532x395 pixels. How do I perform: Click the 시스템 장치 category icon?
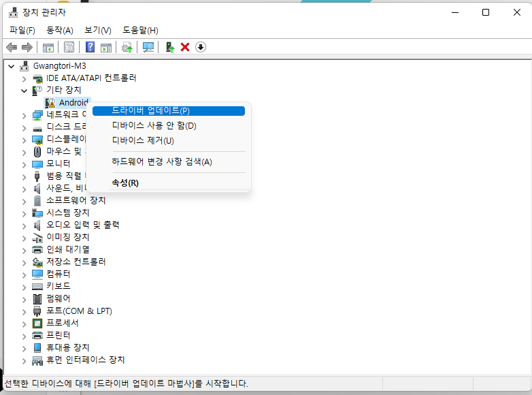[37, 213]
